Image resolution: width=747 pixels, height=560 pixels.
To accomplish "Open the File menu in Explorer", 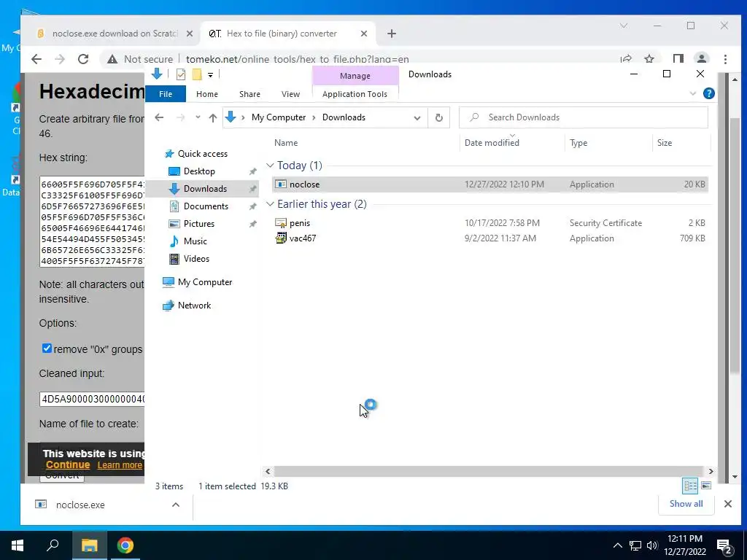I will pyautogui.click(x=166, y=94).
